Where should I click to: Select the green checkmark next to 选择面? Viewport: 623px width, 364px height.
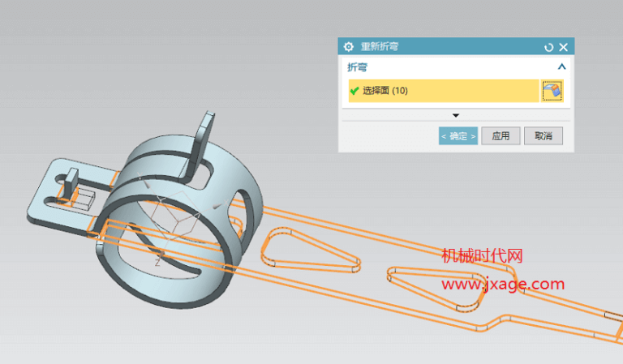pos(354,91)
